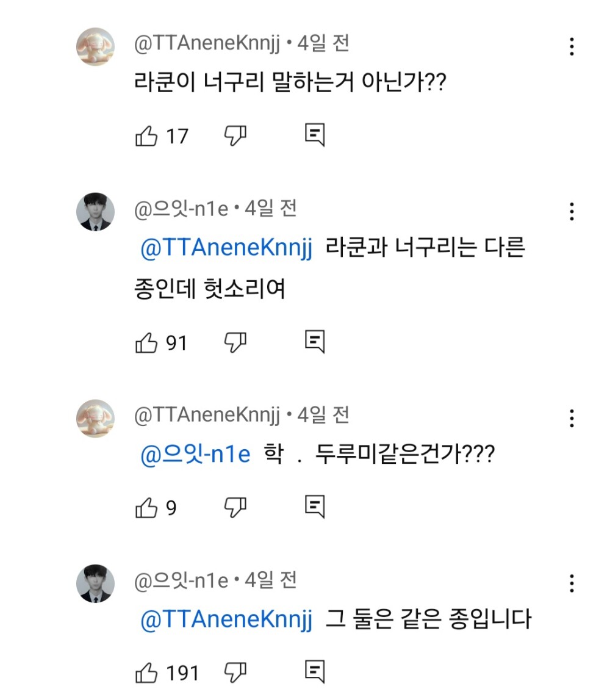Screen dimensions: 610x700
Task: Reply to the '두루미같은건가???' comment
Action: tap(315, 507)
